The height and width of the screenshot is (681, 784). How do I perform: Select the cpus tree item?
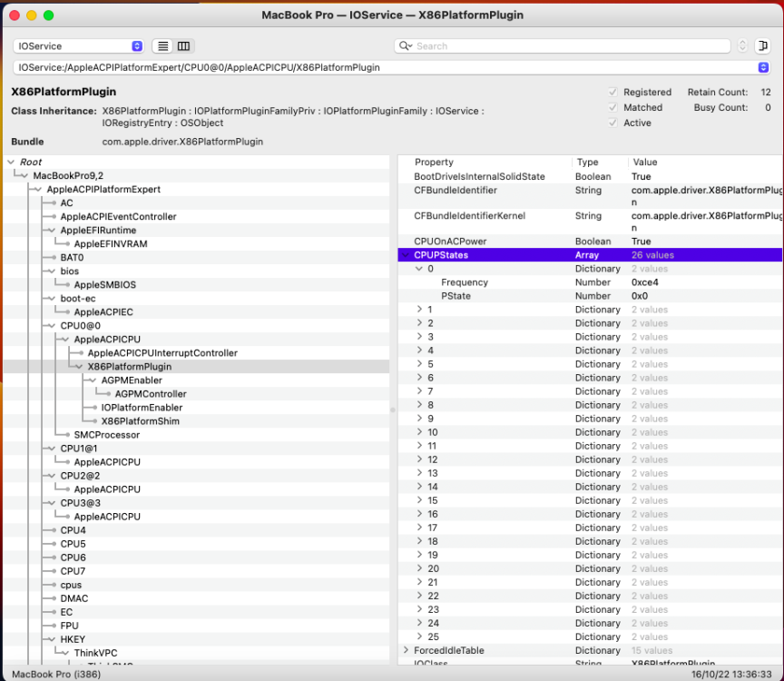click(71, 585)
